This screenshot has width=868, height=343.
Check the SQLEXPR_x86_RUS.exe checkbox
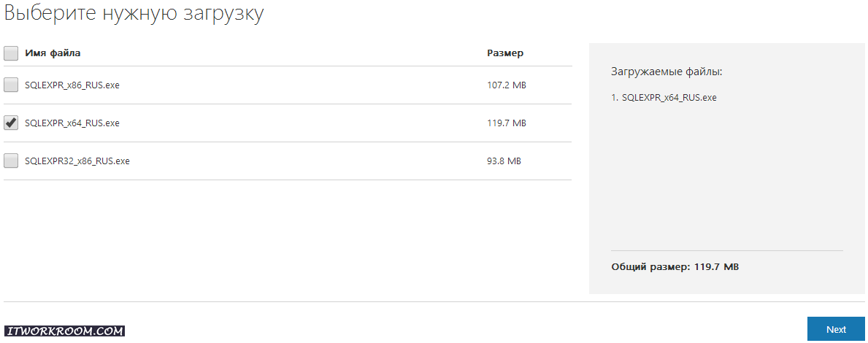[x=11, y=85]
